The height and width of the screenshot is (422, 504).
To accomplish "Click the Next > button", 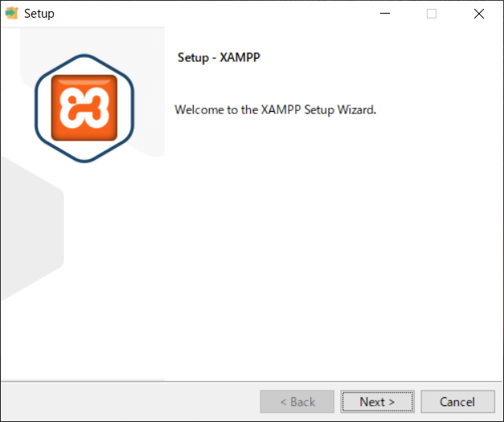I will coord(377,401).
